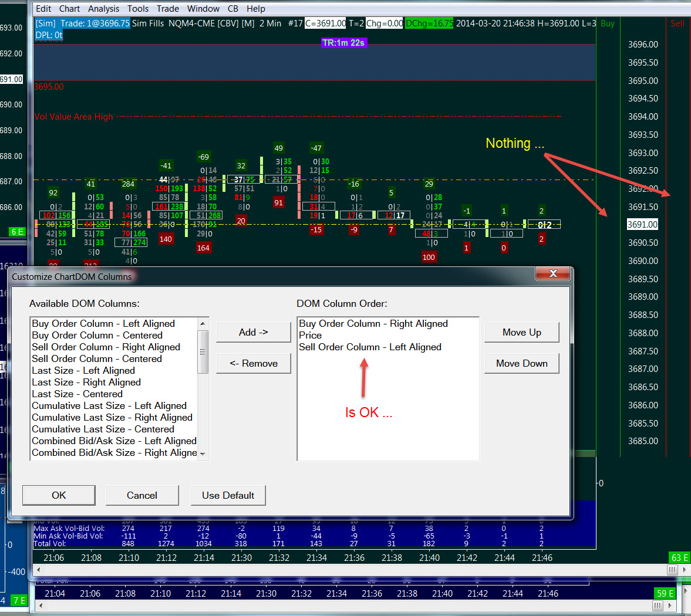691x616 pixels.
Task: Click the 21:46 time label on upper axis
Action: coord(542,558)
